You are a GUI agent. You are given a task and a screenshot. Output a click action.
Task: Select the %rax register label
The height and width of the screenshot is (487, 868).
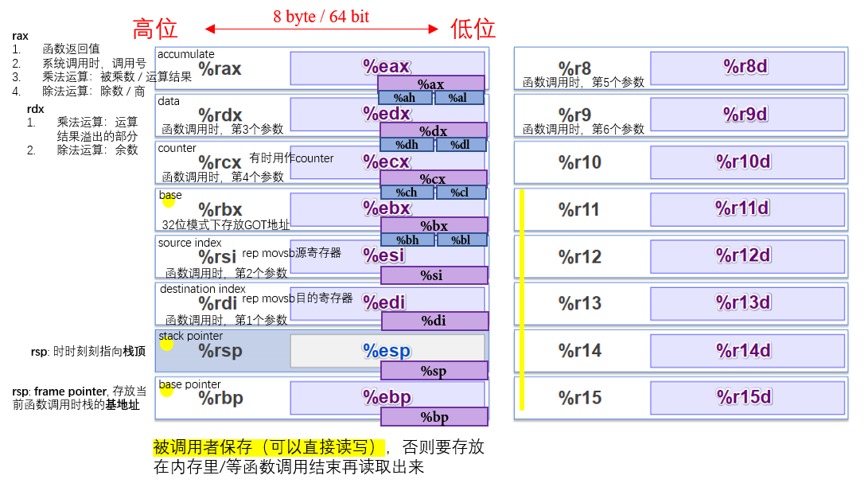220,68
